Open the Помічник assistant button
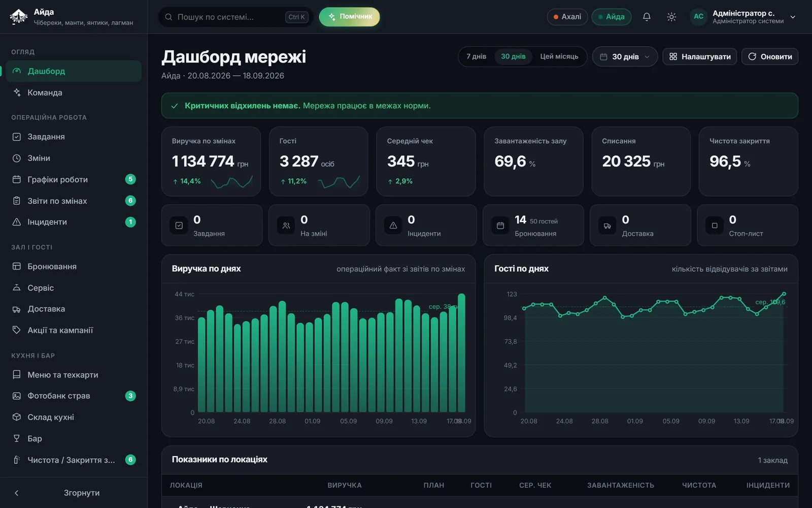Image resolution: width=812 pixels, height=508 pixels. tap(349, 17)
